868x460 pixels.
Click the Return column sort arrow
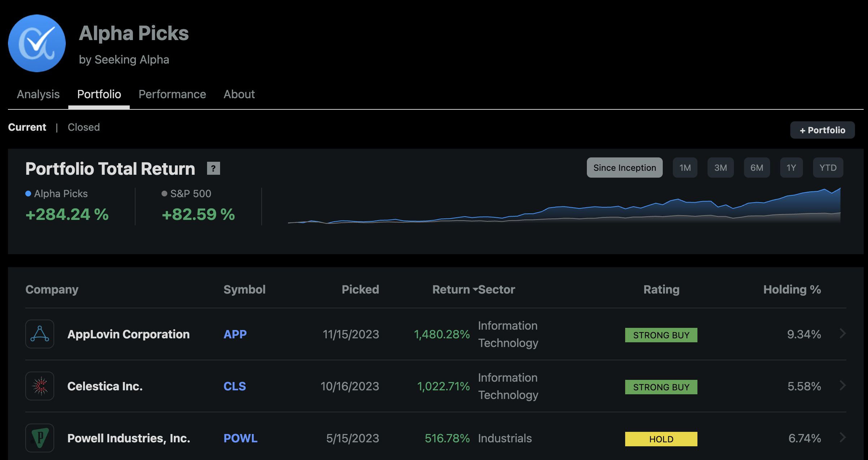[475, 289]
